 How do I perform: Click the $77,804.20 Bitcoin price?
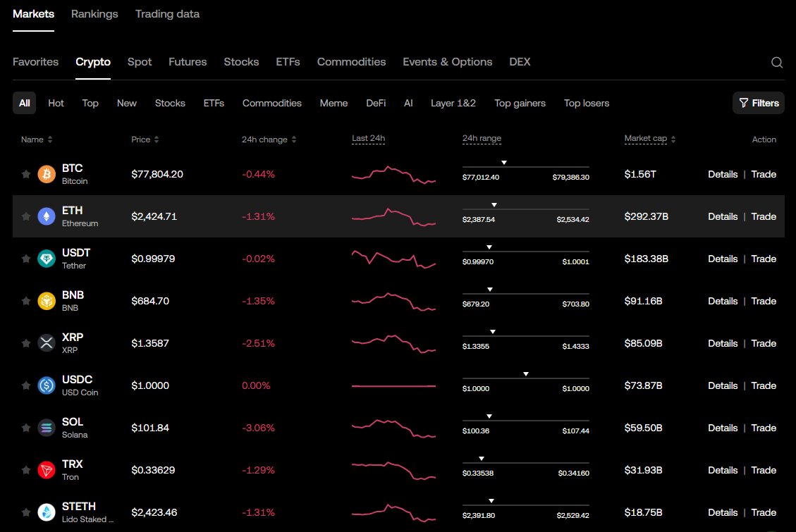coord(157,175)
